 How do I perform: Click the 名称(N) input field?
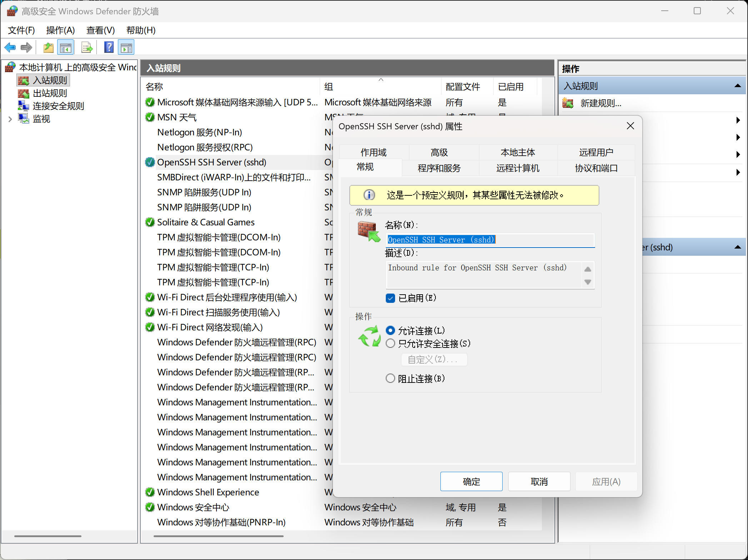tap(490, 240)
